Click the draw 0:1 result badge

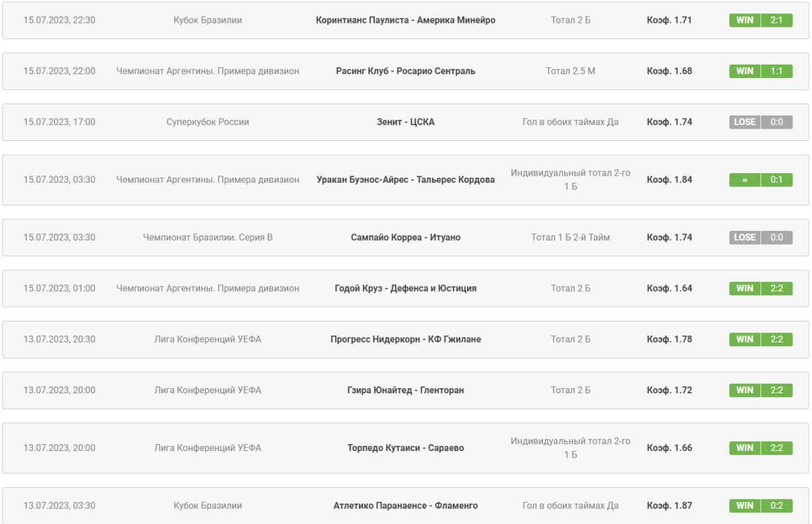761,180
